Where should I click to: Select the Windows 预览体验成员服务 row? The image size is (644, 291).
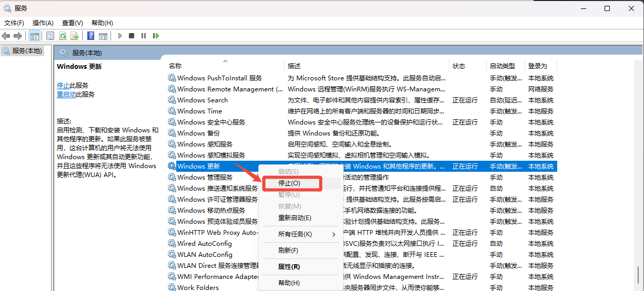[x=361, y=221]
